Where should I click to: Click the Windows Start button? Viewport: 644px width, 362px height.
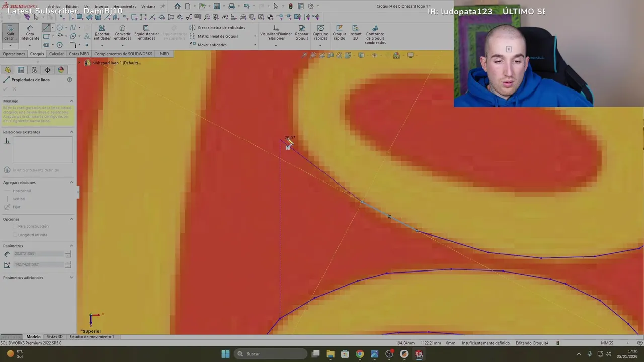225,354
